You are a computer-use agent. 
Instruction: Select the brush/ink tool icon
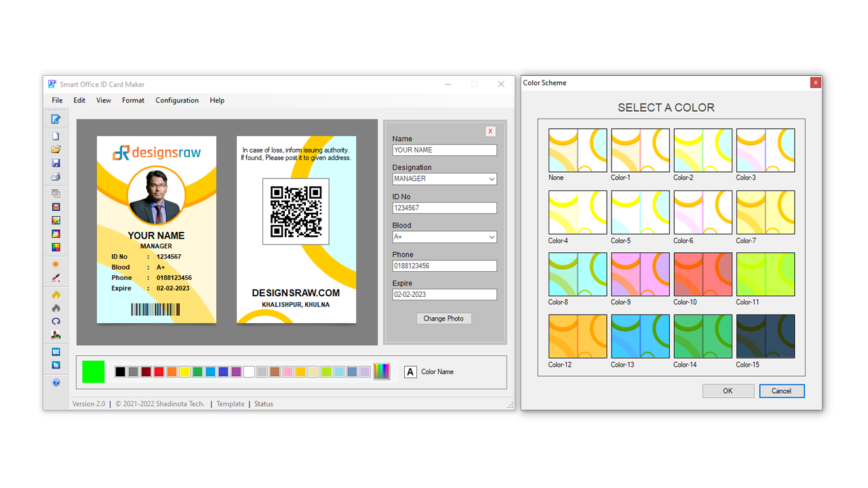(x=56, y=278)
